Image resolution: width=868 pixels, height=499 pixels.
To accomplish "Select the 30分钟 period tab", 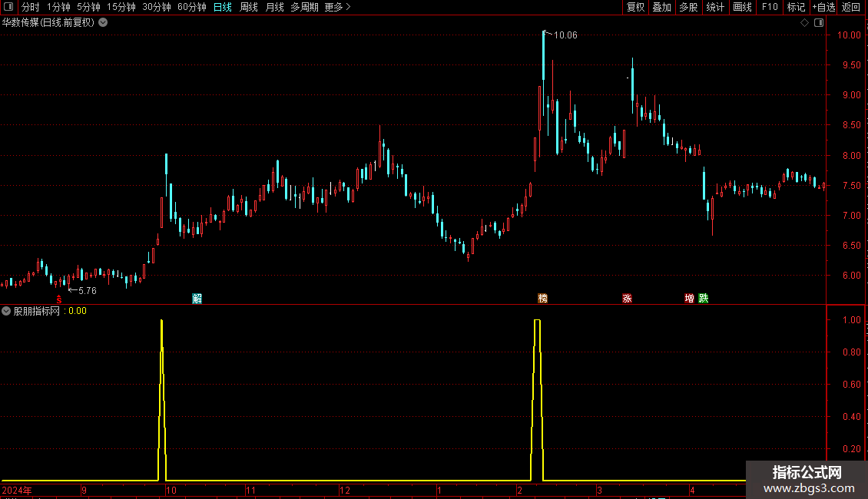I will 156,7.
